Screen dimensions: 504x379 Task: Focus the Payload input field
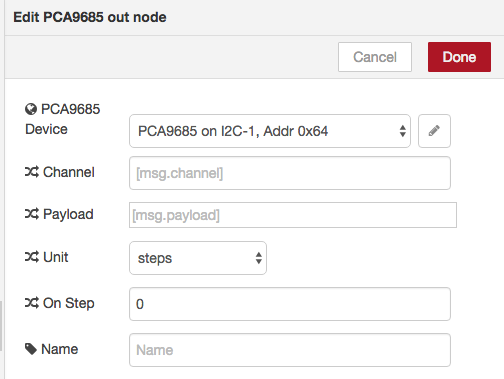point(293,215)
